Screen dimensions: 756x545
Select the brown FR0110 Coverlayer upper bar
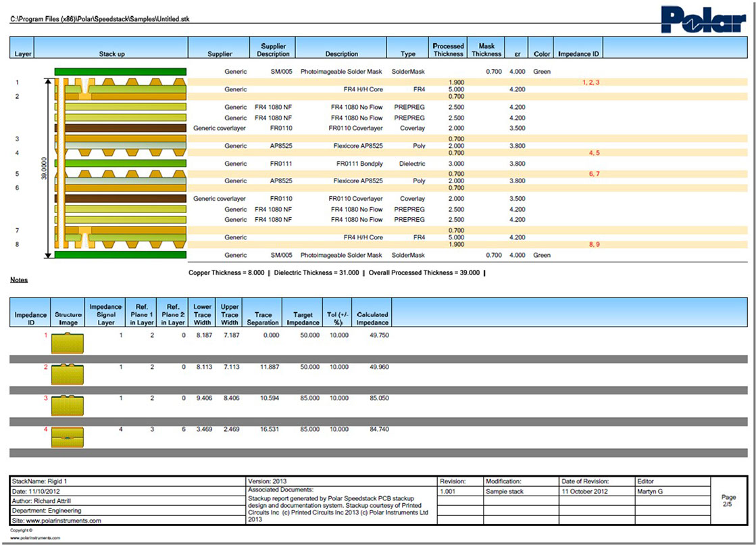[120, 128]
